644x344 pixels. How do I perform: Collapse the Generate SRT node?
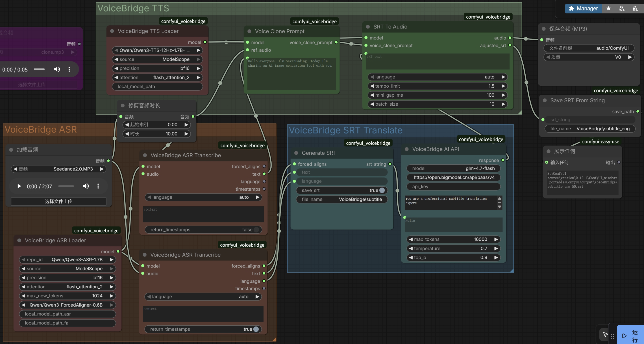click(296, 153)
